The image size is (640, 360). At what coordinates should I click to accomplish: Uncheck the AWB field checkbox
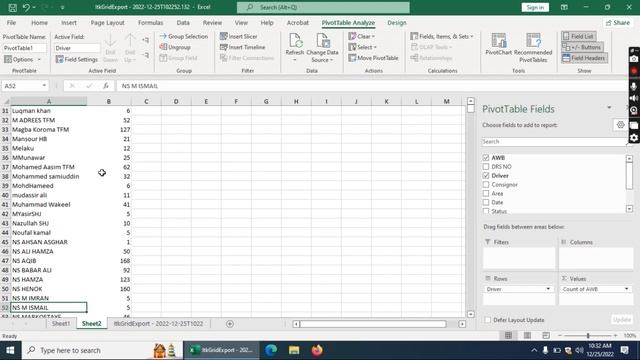[486, 158]
